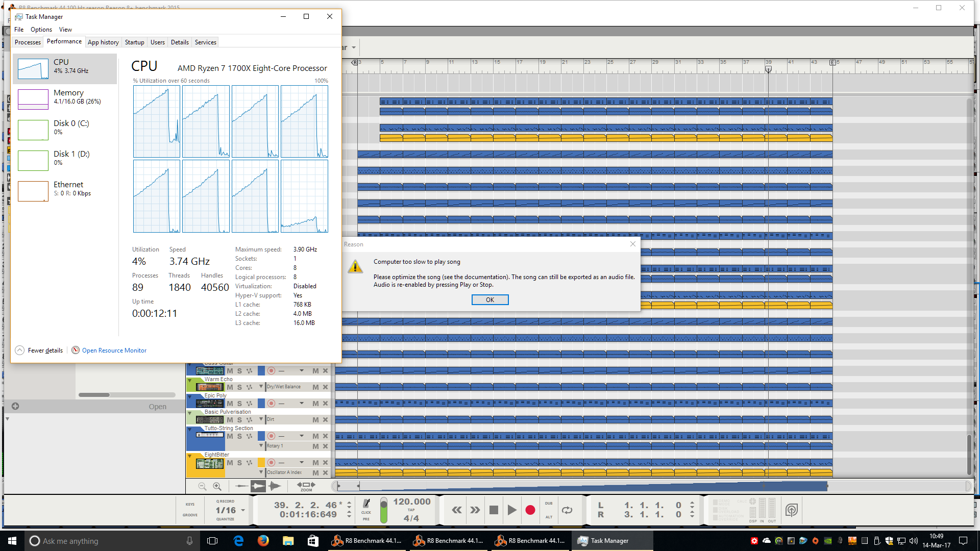Click the DUB button in transport
Viewport: 980px width, 551px height.
pos(549,503)
